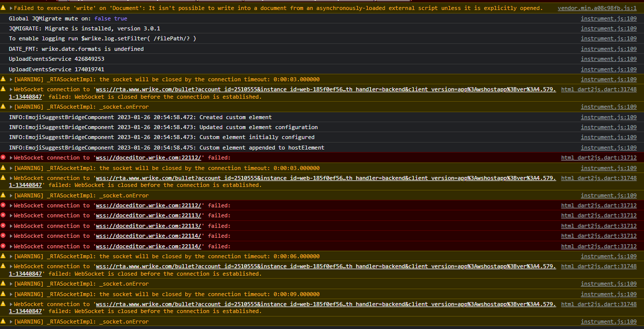Expand the 0:00:09.000000 connection timeout warning arrow
The height and width of the screenshot is (329, 644).
tap(11, 294)
